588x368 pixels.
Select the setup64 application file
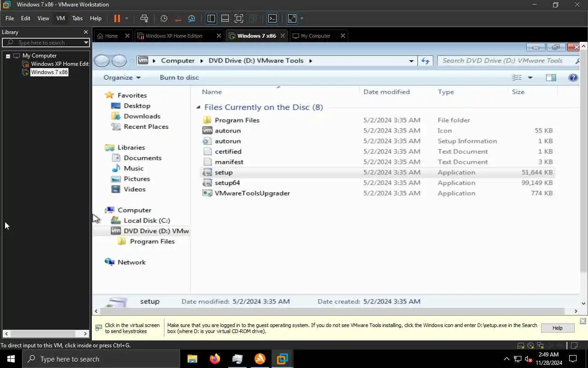(377, 183)
